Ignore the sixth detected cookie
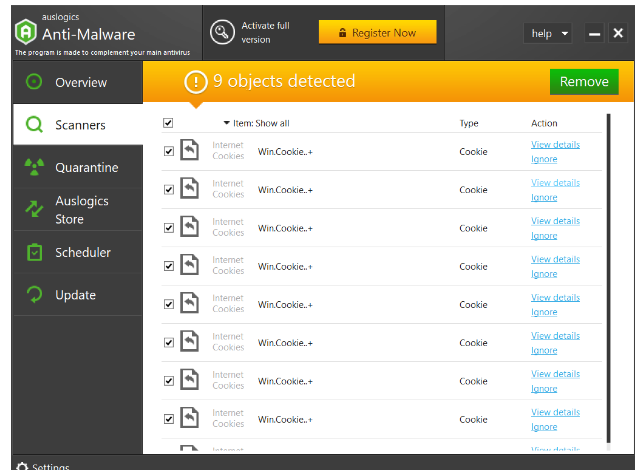The image size is (636, 472). tap(544, 350)
